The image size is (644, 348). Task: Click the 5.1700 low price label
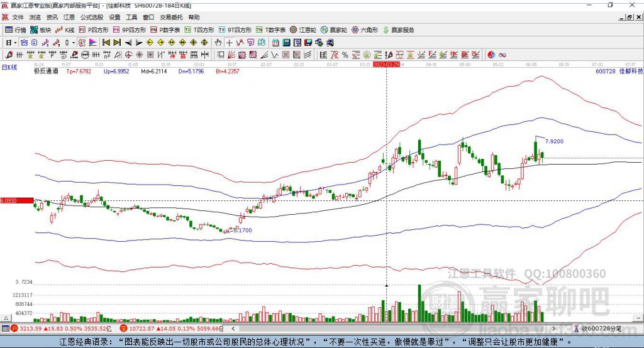click(x=243, y=231)
